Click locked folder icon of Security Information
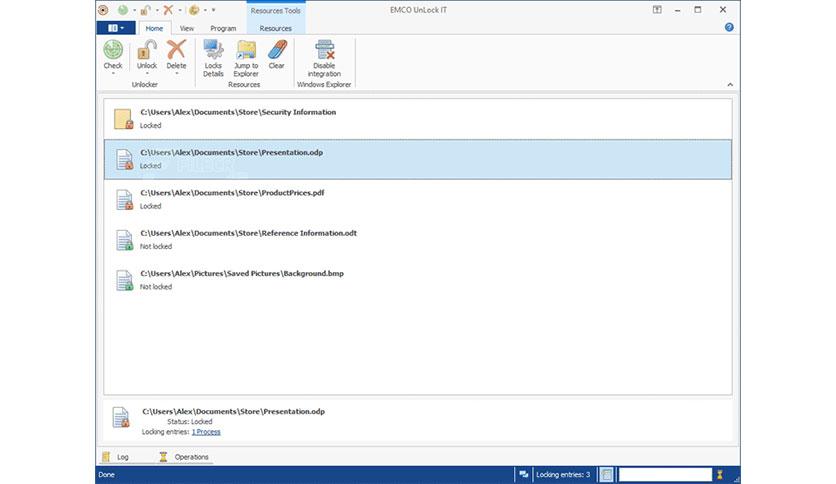 point(123,119)
